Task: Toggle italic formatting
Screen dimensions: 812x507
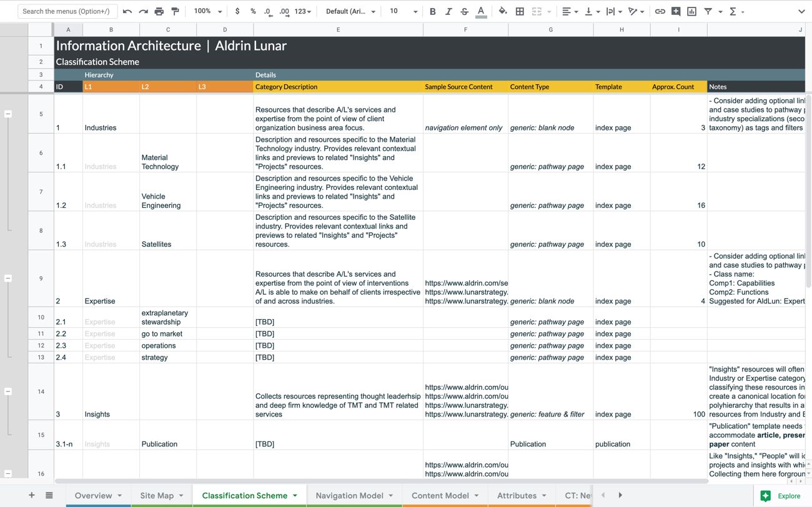Action: point(448,11)
